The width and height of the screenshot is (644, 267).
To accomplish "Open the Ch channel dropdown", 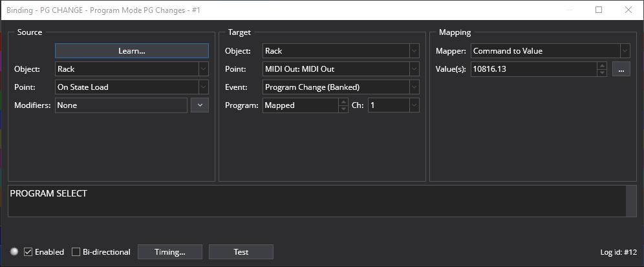I will pyautogui.click(x=394, y=105).
